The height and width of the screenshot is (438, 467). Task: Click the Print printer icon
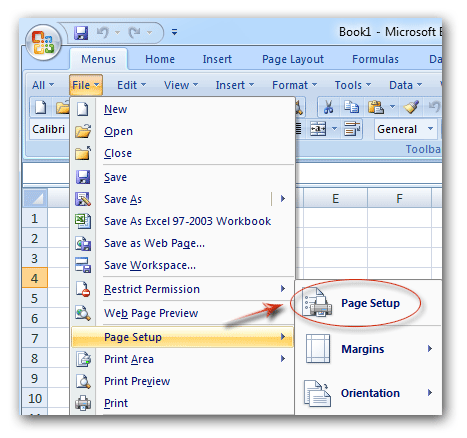pyautogui.click(x=83, y=403)
